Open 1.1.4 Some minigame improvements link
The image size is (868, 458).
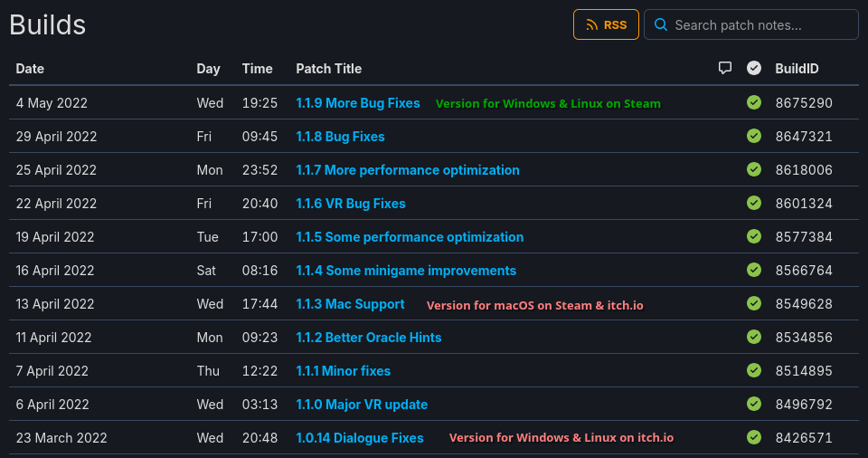pos(406,271)
